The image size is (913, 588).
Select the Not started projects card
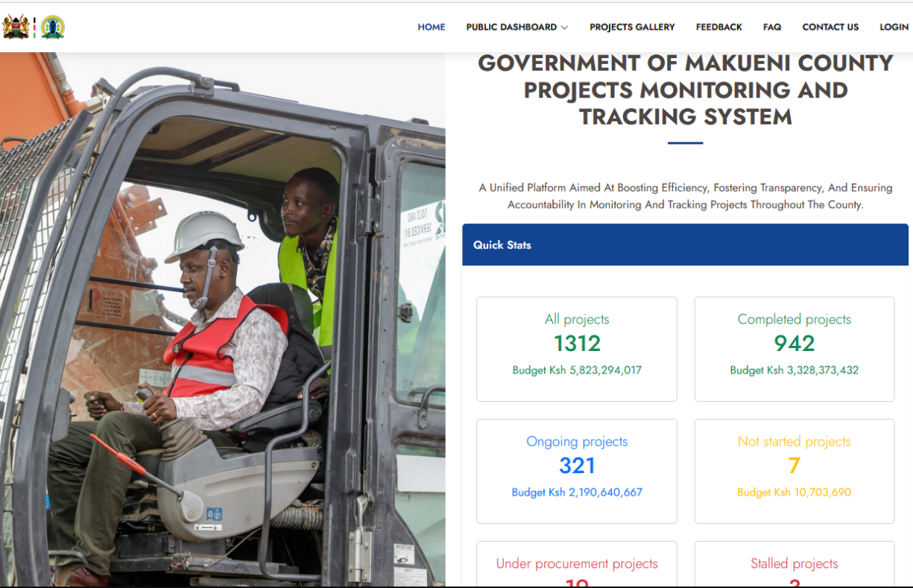coord(794,471)
